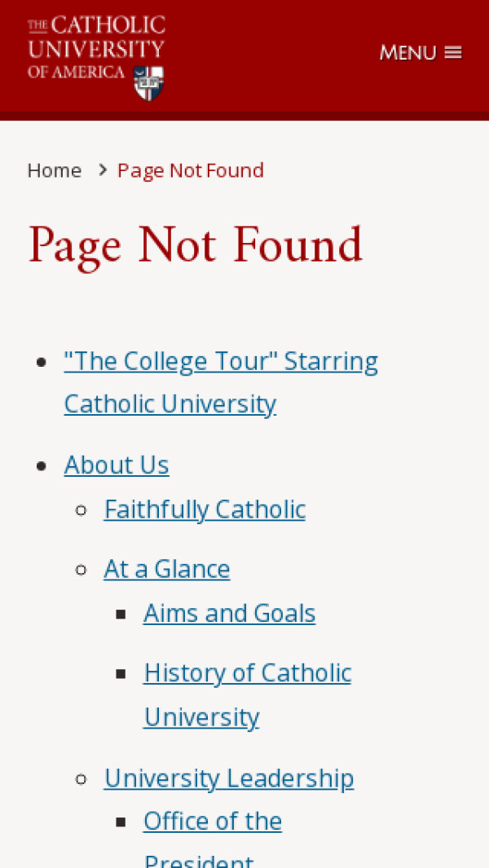The width and height of the screenshot is (489, 868).
Task: Click the solid bullet beside About Us
Action: [x=42, y=465]
